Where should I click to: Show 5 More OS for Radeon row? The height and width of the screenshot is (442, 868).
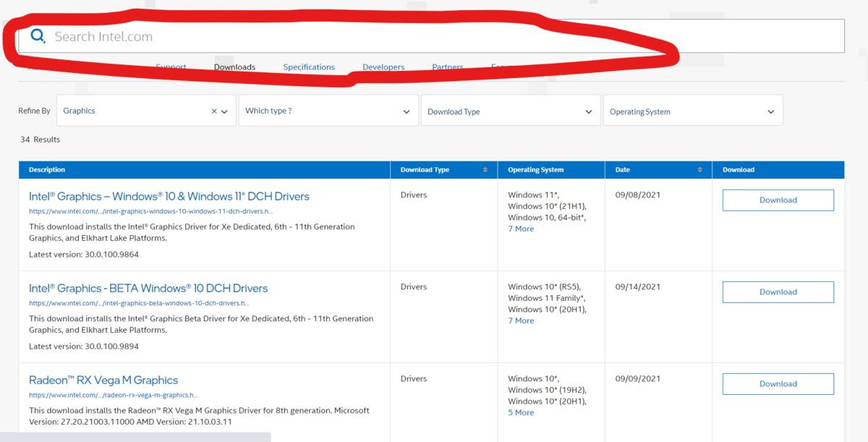(521, 412)
